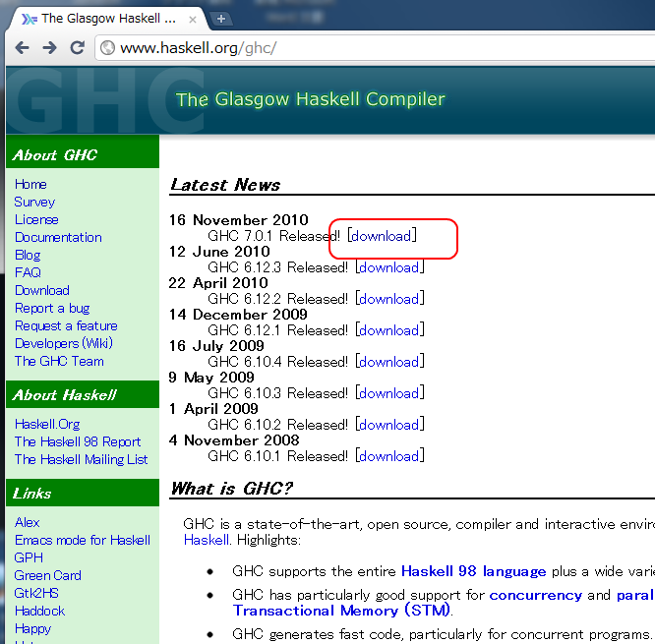Click the haskell.org/ghc address bar
This screenshot has height=644, width=655.
coord(376,48)
